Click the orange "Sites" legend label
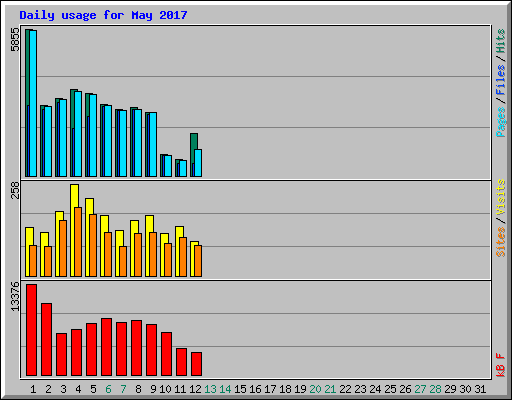 [x=501, y=242]
